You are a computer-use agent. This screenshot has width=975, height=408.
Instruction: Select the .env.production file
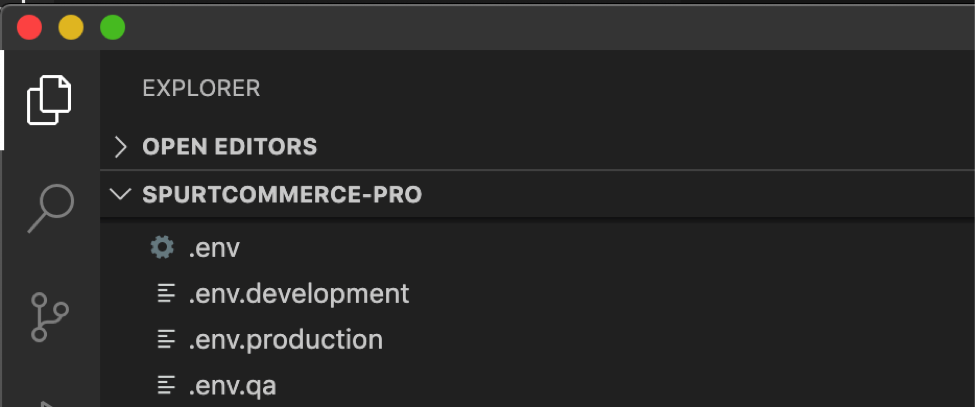285,340
